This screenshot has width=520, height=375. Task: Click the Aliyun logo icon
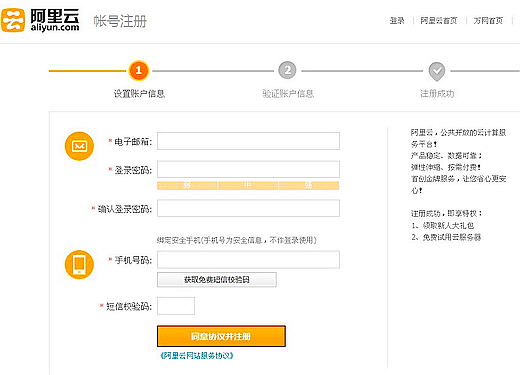click(13, 20)
